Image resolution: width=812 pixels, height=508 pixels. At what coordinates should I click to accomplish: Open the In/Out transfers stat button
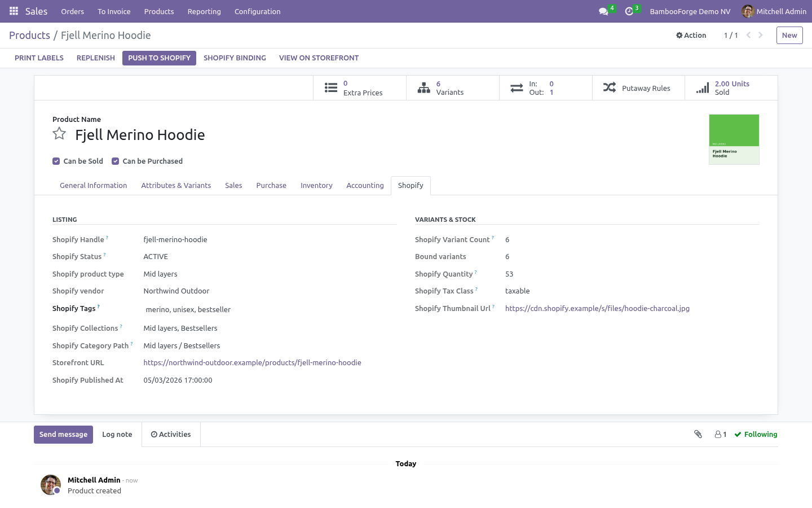click(546, 88)
